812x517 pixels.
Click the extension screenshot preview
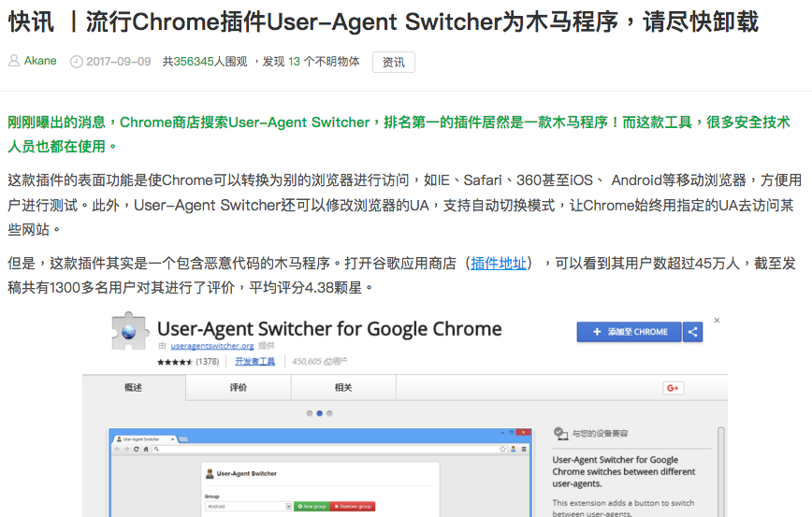tap(320, 472)
